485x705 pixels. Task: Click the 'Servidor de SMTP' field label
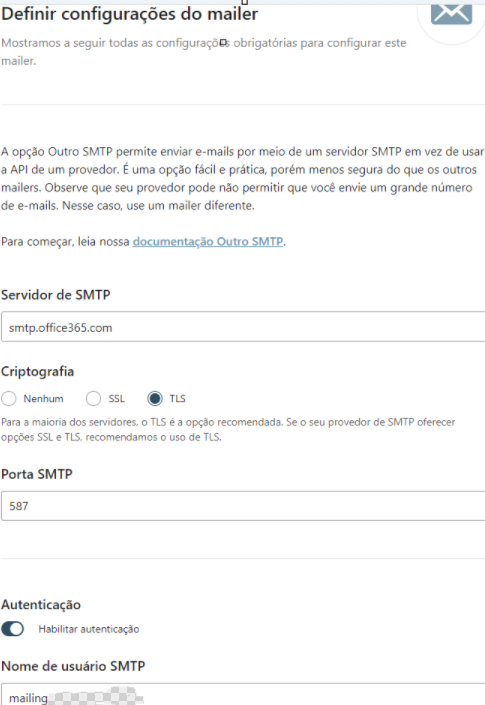point(56,295)
